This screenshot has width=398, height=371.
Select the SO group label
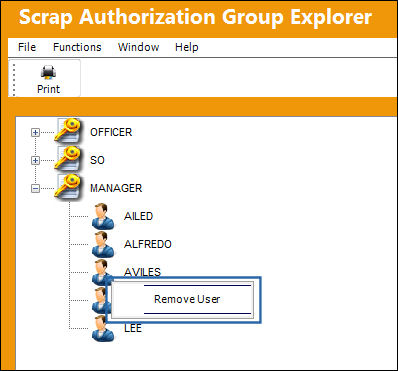97,160
